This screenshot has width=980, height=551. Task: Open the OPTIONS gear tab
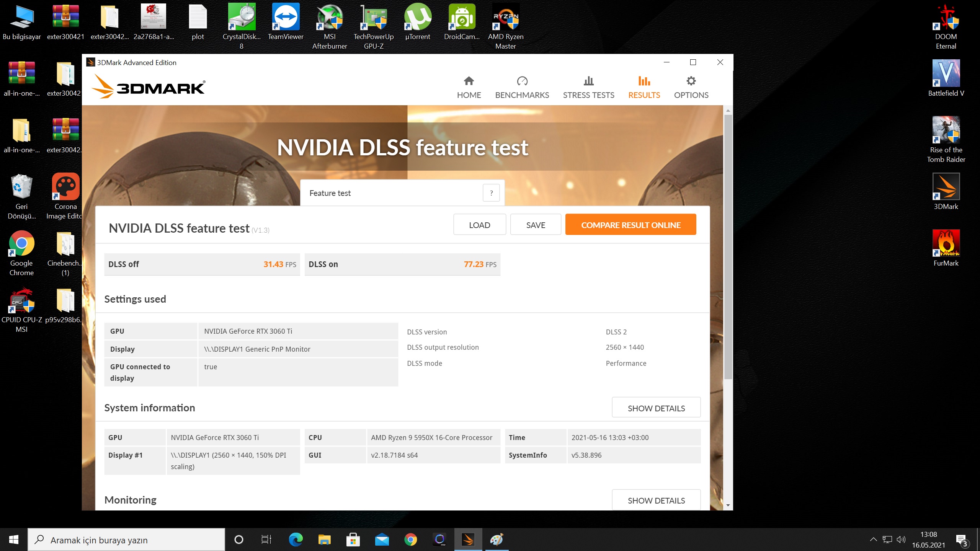[x=691, y=87]
